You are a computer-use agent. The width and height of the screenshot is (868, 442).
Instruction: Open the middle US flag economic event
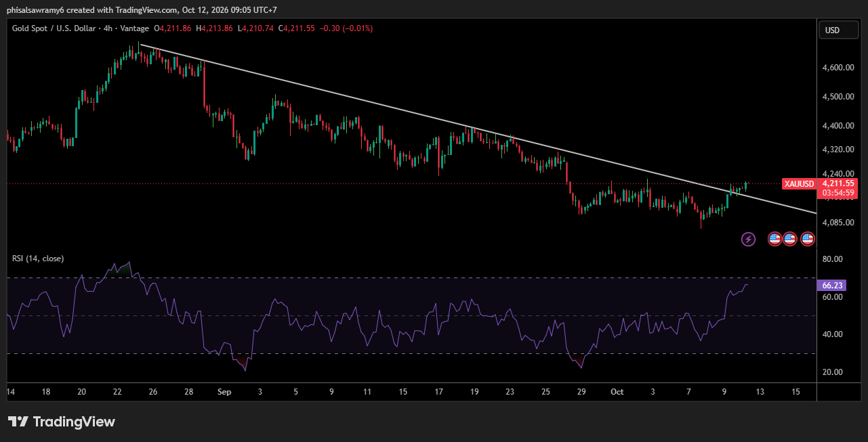(x=790, y=239)
